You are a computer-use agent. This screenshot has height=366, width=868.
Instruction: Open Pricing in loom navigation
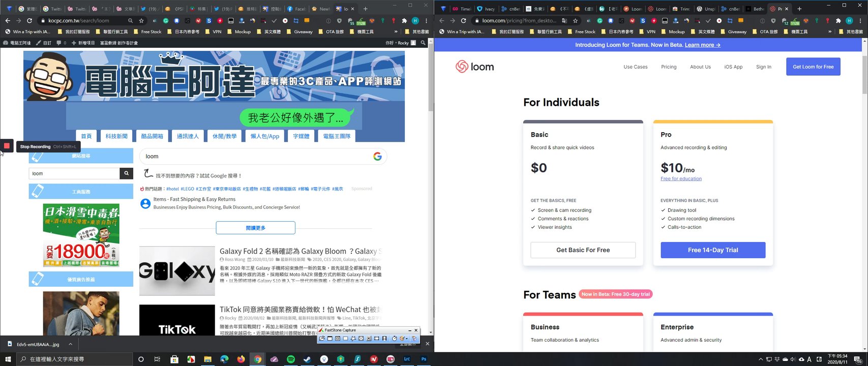tap(669, 67)
